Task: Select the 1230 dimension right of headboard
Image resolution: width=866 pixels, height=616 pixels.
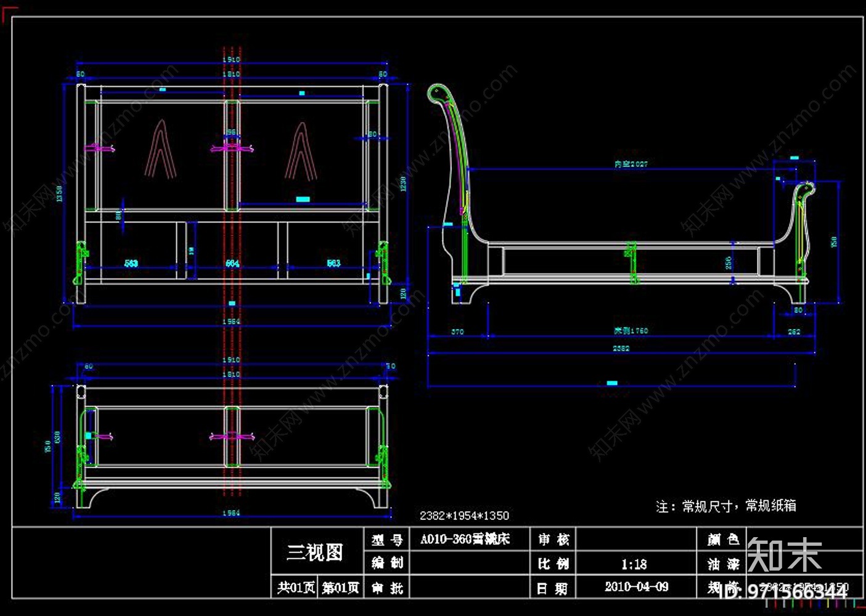Action: (403, 185)
